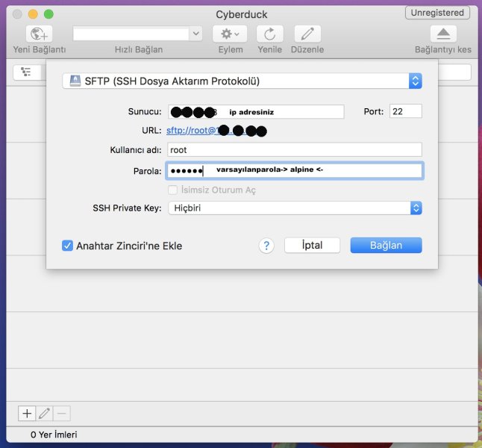The image size is (482, 448).
Task: Click the green zoom window button
Action: [48, 14]
